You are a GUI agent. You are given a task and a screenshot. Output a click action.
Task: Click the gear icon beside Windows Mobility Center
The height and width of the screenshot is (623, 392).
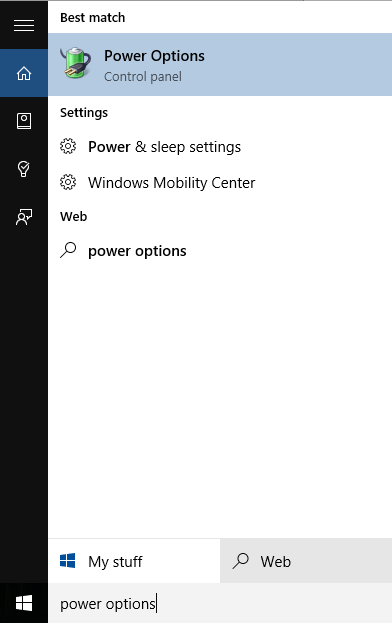(68, 182)
